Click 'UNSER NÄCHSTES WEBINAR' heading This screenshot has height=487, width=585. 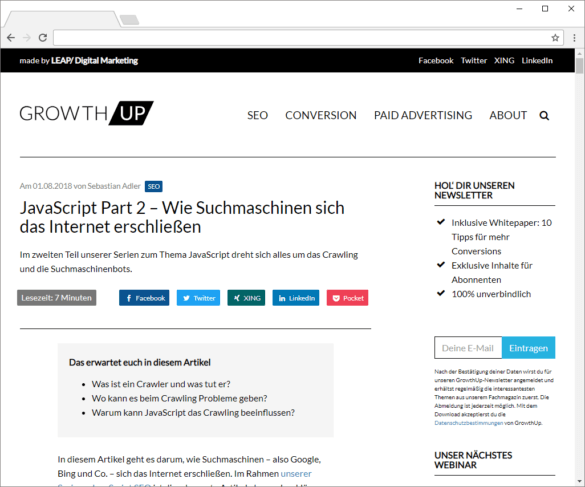point(473,460)
